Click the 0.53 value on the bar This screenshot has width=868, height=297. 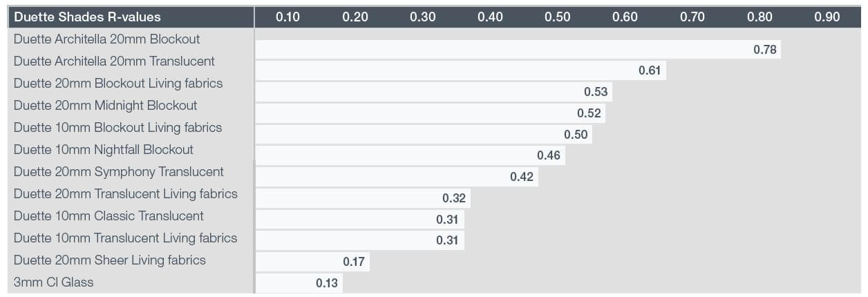click(x=596, y=92)
